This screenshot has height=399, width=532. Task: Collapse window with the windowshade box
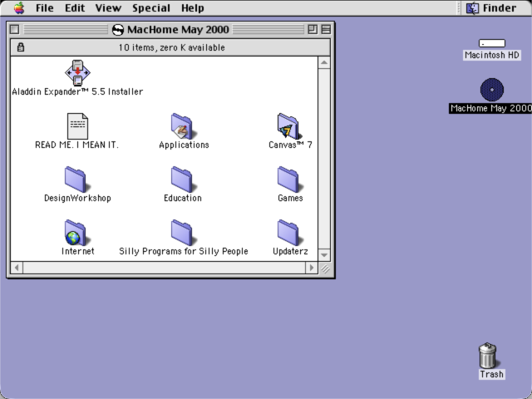[326, 30]
